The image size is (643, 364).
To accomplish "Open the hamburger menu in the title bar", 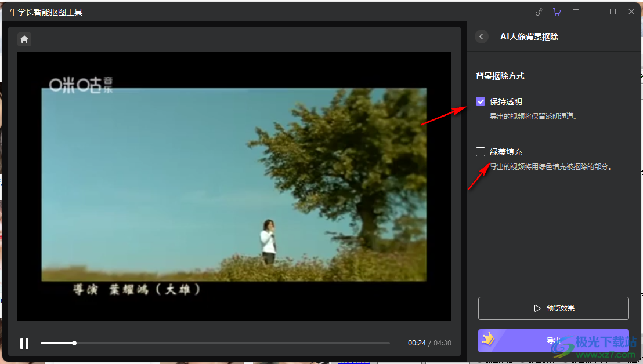I will click(576, 11).
